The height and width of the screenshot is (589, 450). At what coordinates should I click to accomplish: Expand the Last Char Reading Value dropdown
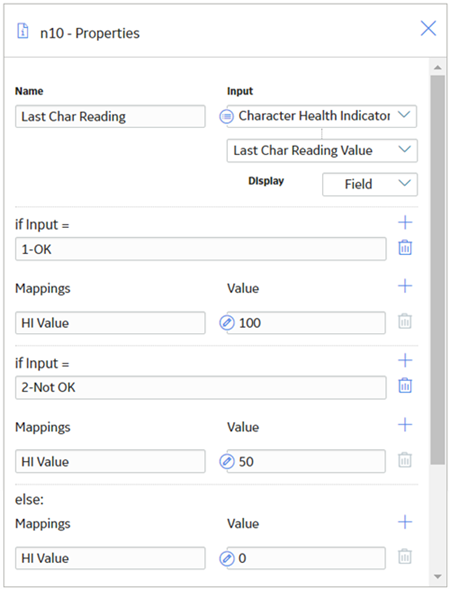(x=322, y=150)
